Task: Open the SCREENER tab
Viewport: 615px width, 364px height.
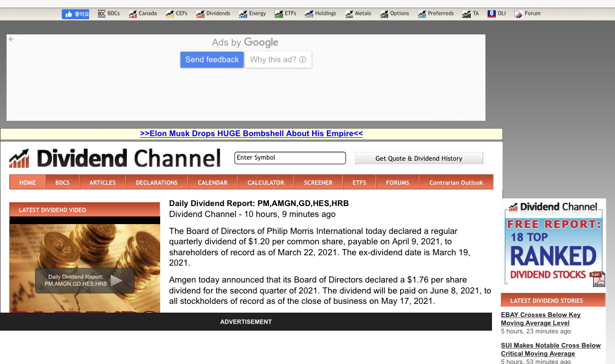Action: 318,183
